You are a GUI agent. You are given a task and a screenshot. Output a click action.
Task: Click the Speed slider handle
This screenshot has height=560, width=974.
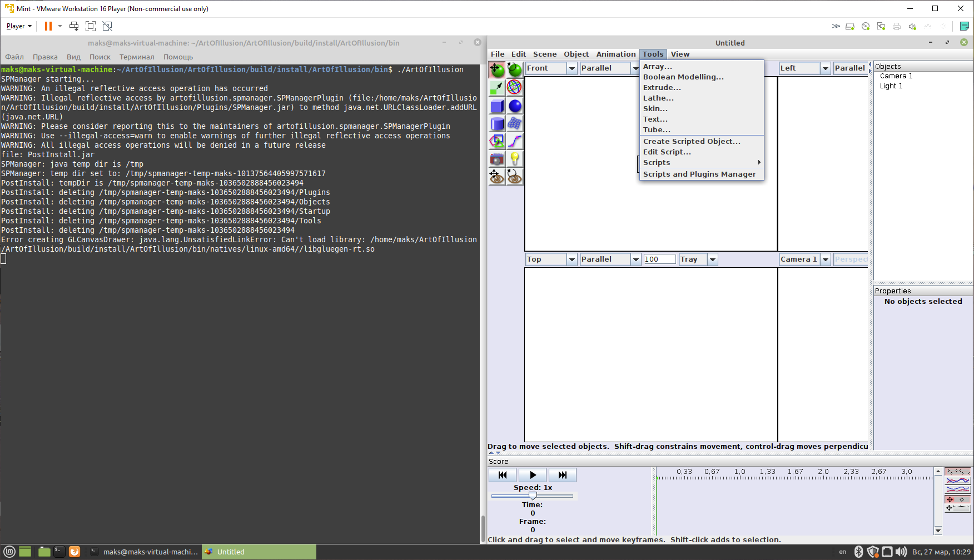[x=533, y=496]
